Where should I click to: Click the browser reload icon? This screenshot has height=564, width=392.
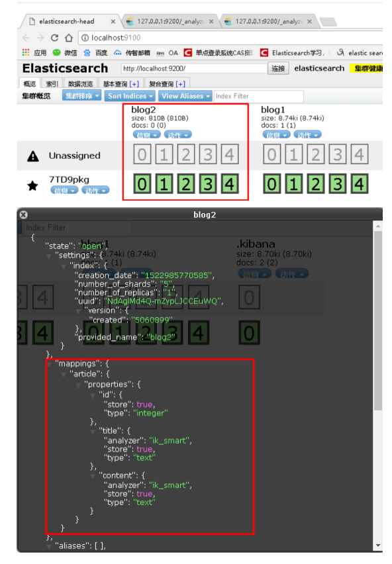(54, 38)
